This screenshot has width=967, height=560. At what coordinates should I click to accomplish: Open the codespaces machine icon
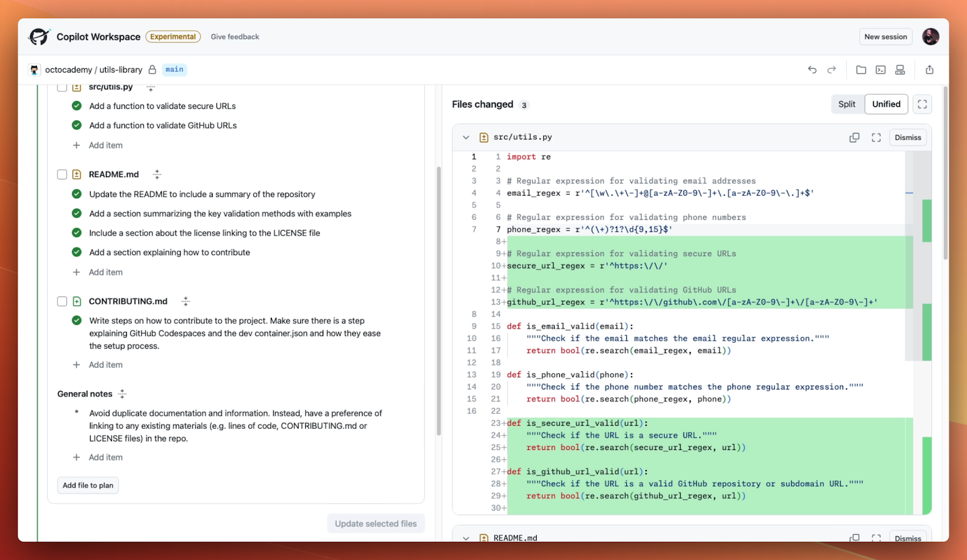pyautogui.click(x=899, y=69)
